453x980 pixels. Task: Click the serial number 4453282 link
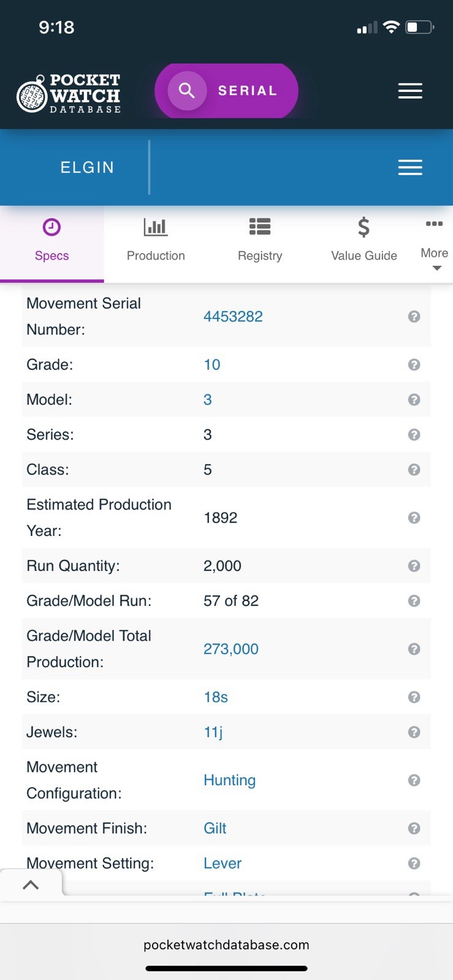tap(233, 317)
